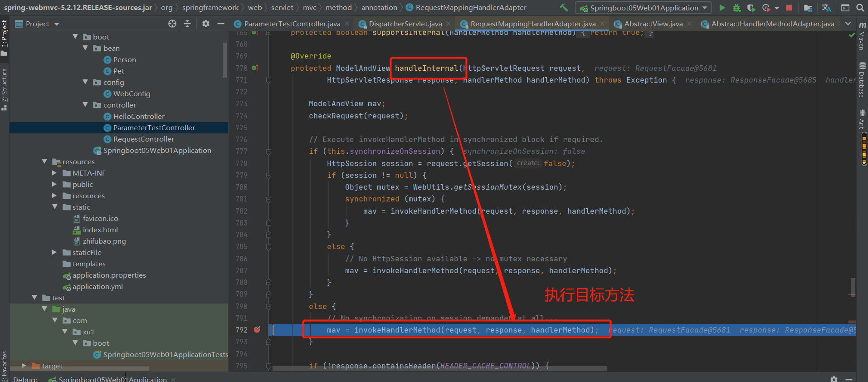Expand the target folder
Screen dimensions: 868x382
(24, 365)
